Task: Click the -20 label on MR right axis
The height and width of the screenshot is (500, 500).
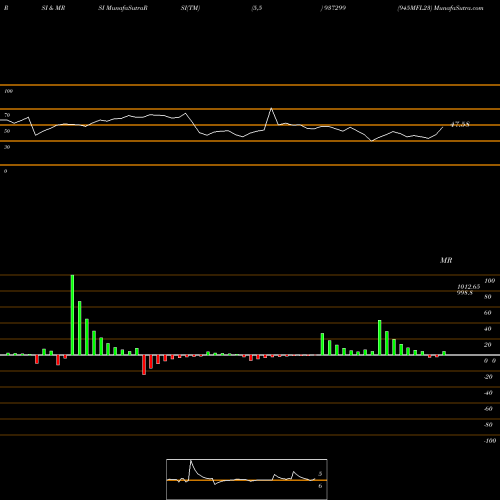Action: tap(488, 377)
